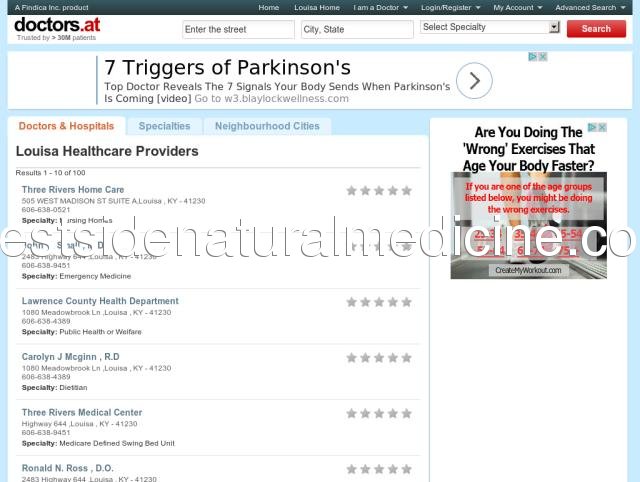Image resolution: width=640 pixels, height=482 pixels.
Task: Open Carolyn J Mcginn, R.D listing
Action: [x=71, y=357]
